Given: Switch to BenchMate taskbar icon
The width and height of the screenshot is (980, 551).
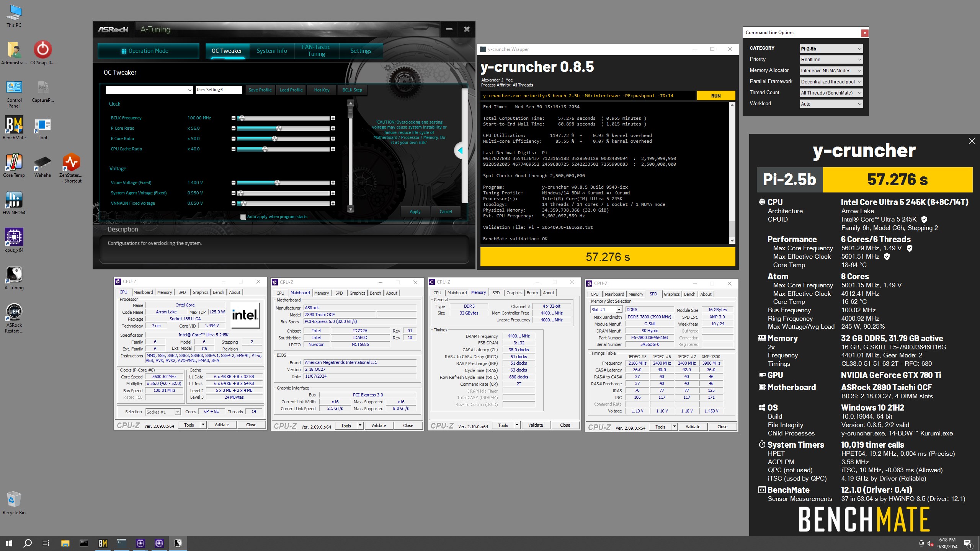Looking at the screenshot, I should tap(103, 543).
